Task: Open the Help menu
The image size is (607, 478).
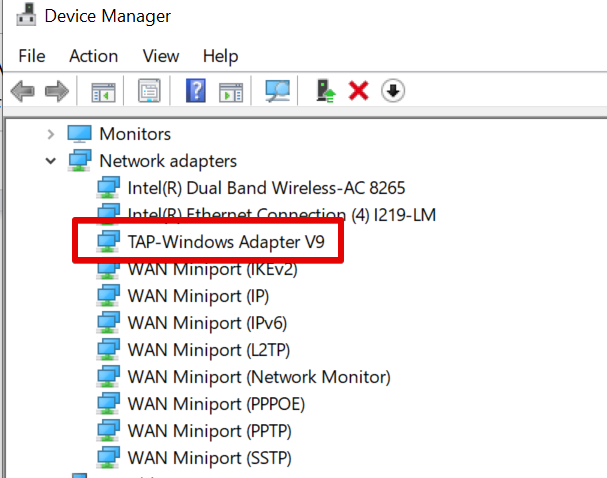Action: (x=221, y=57)
